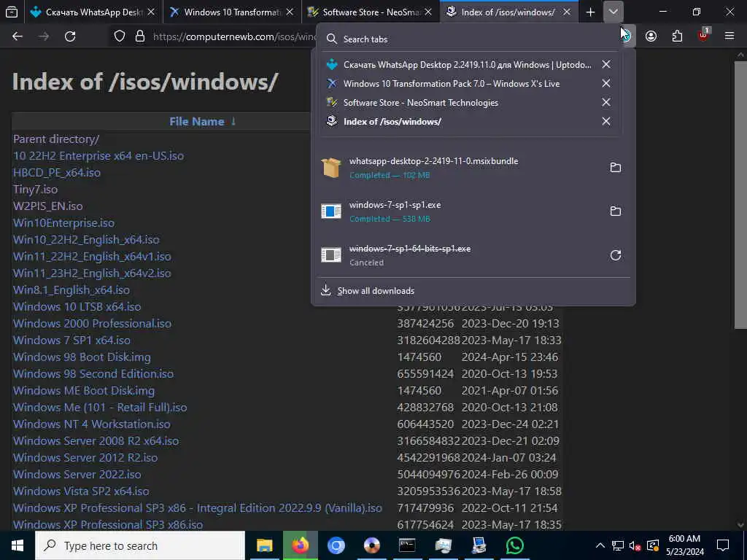Open tracking protection shield icon
747x560 pixels.
[120, 36]
